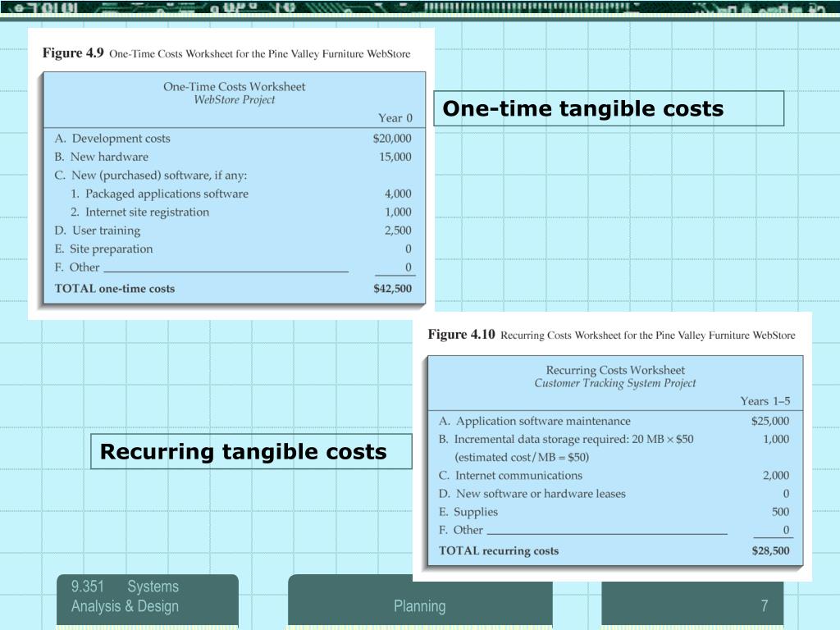Select the "4,000" packaged software value
The width and height of the screenshot is (840, 630).
tap(398, 194)
